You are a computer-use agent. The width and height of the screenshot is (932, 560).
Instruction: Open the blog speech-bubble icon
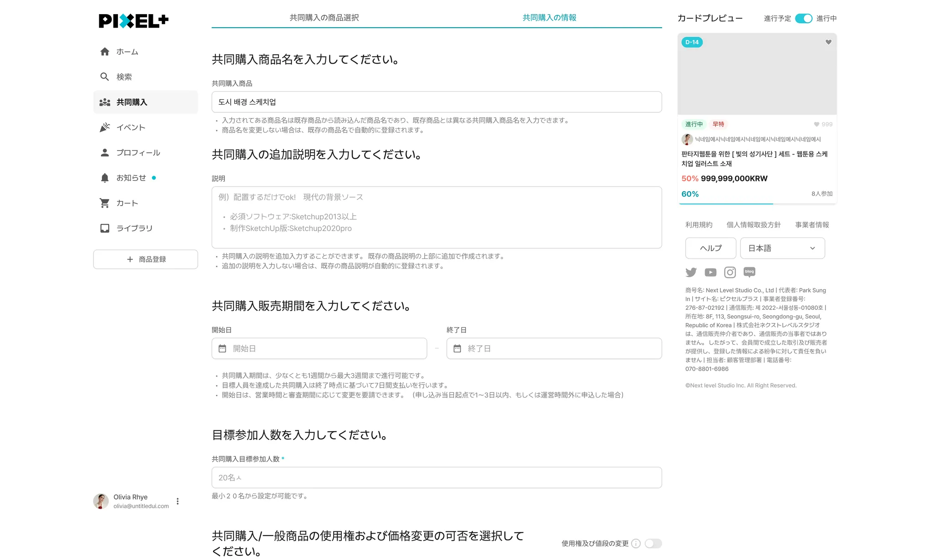(749, 272)
